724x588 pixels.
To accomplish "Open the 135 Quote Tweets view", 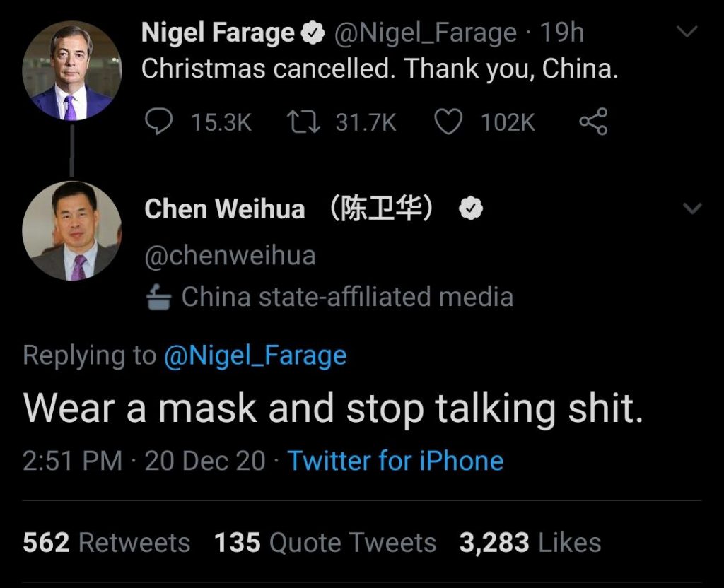I will coord(325,542).
